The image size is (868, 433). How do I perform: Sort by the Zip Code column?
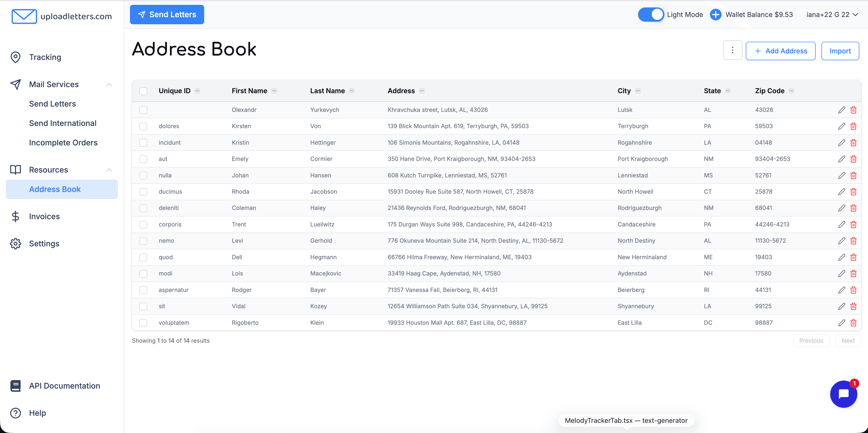[x=792, y=91]
